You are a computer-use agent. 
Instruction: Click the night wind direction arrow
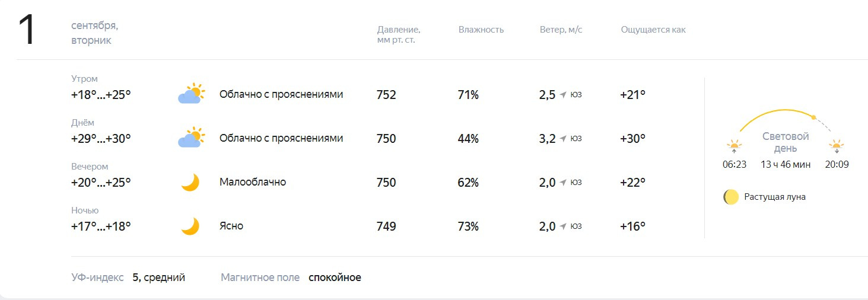(x=563, y=226)
